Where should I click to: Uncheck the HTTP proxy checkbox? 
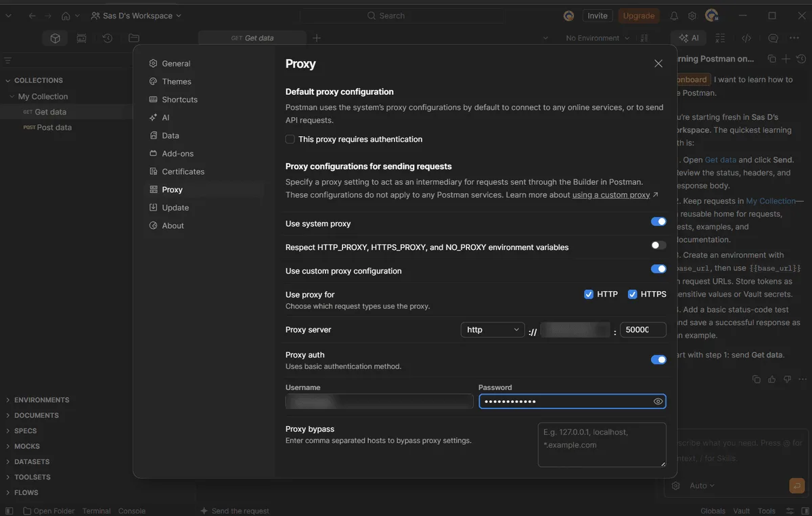point(589,294)
